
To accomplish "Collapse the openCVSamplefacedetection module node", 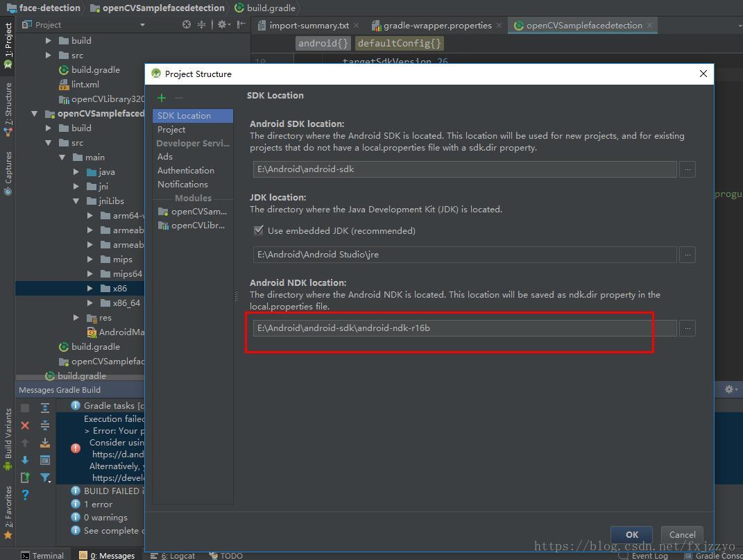I will coord(34,114).
